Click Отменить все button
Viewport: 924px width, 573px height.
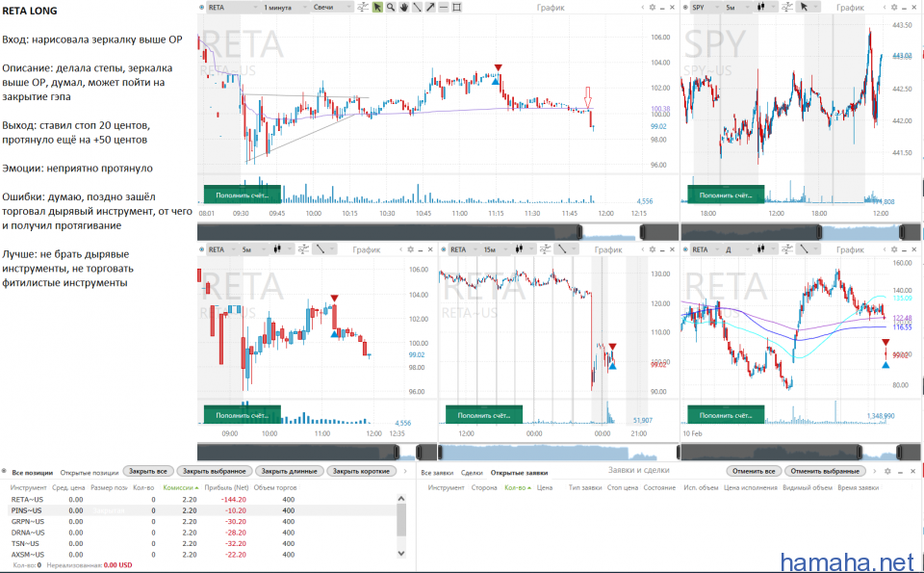[x=754, y=471]
